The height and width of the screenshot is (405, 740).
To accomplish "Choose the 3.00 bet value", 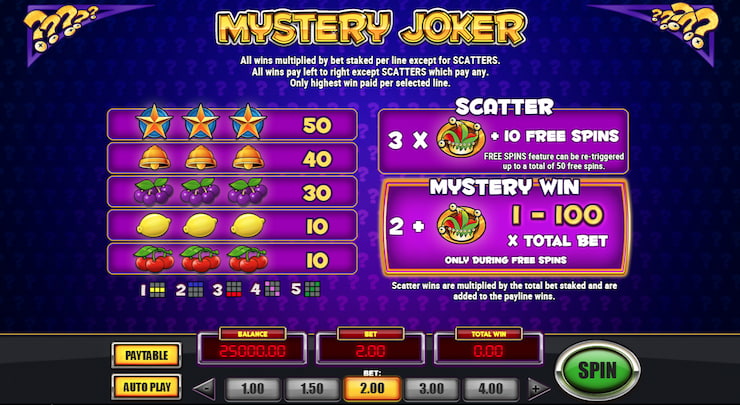I will tap(431, 388).
